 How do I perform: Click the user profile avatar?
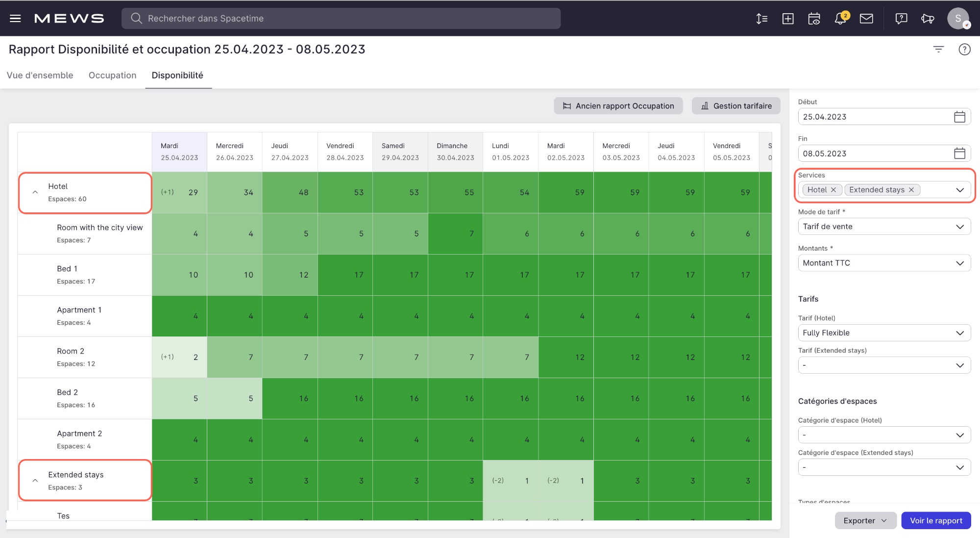957,19
